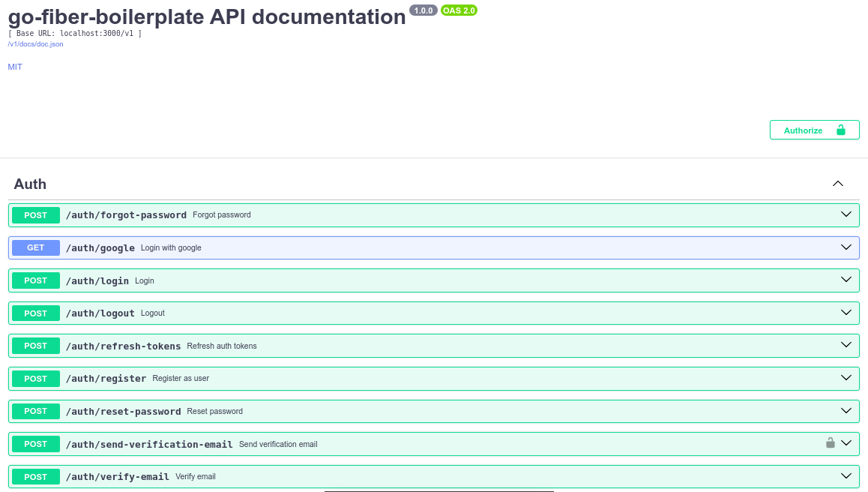Click the MIT license link
Screen dimensions: 868x492
[x=15, y=67]
